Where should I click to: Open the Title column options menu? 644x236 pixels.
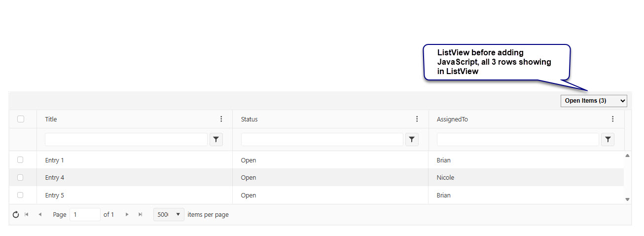point(221,119)
